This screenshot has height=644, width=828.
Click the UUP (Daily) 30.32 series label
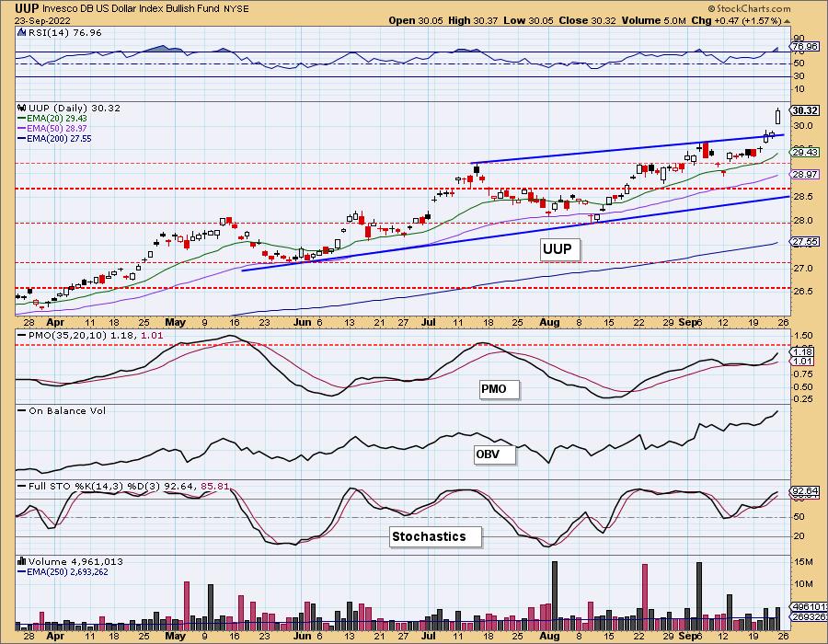[75, 108]
